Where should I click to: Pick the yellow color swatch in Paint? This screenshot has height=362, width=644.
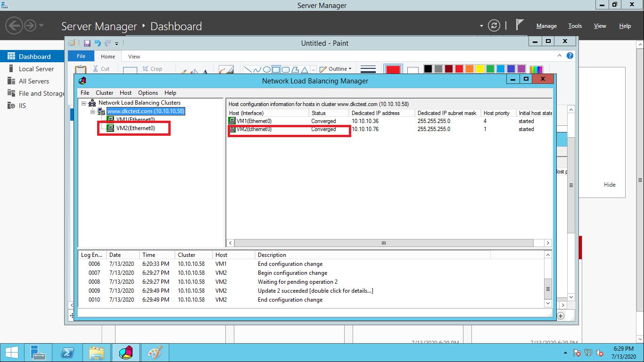tap(480, 69)
